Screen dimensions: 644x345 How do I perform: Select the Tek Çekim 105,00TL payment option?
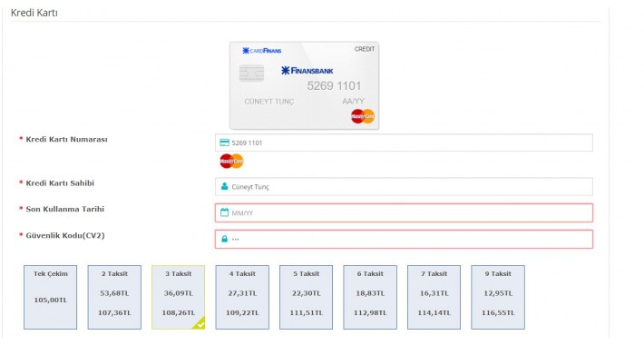point(51,297)
